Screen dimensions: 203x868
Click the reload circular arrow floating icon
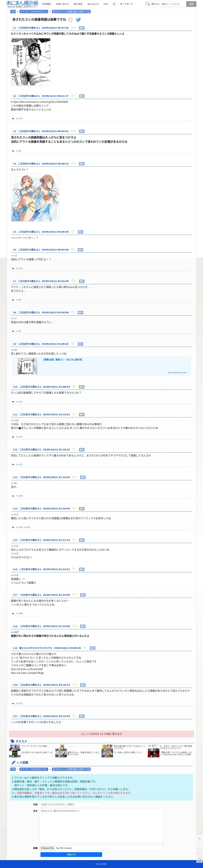point(199,845)
